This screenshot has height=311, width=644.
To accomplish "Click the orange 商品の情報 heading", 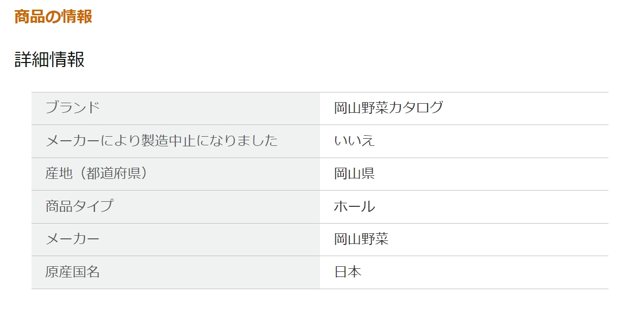I will coord(53,17).
